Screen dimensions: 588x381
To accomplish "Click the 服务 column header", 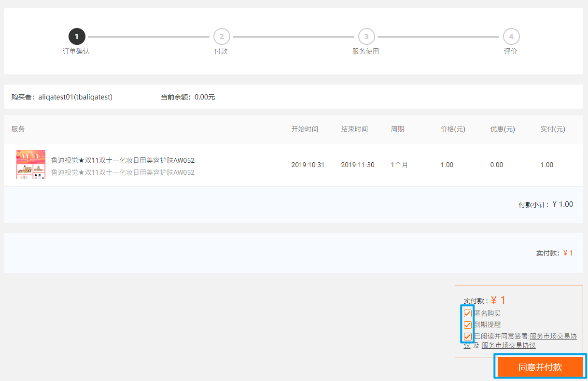I will click(x=18, y=129).
